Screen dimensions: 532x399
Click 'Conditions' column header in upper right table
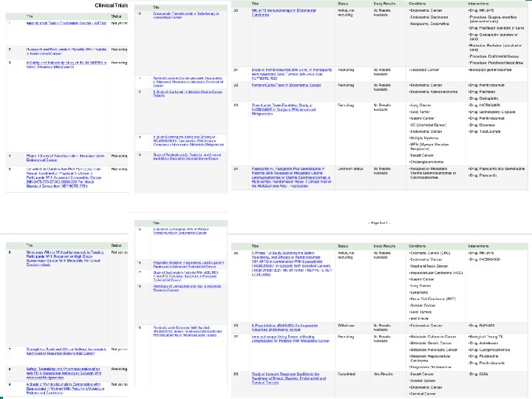tap(417, 4)
